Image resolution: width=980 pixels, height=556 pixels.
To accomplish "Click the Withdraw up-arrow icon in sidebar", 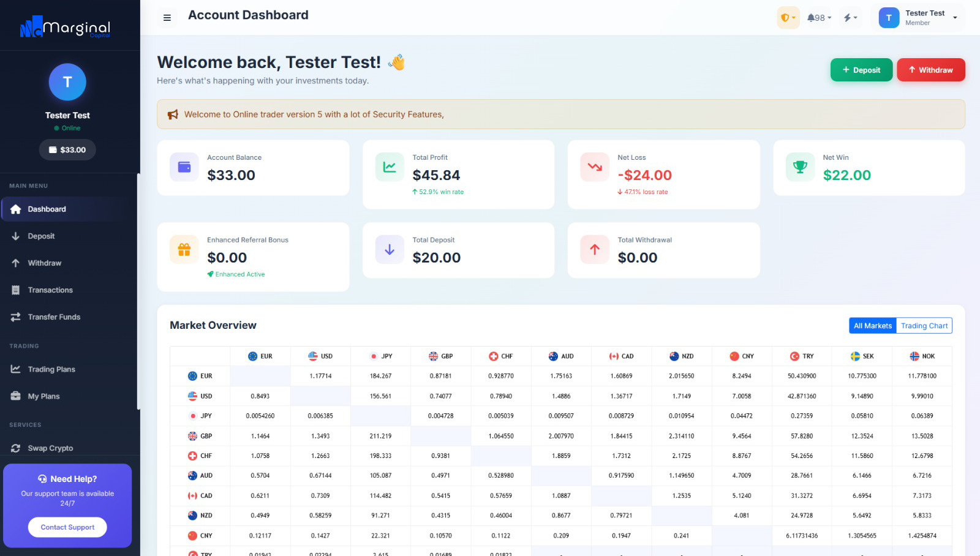I will (x=16, y=263).
